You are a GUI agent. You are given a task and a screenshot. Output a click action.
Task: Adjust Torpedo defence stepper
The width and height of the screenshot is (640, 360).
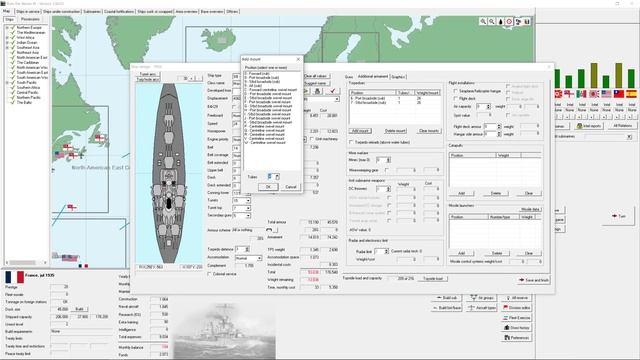pyautogui.click(x=247, y=249)
